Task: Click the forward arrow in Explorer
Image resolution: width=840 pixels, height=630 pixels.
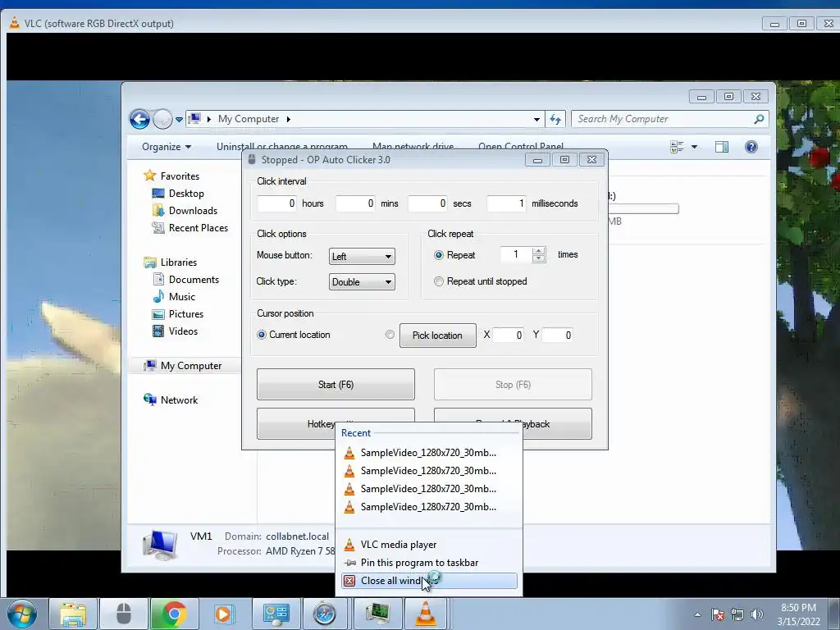Action: pos(162,119)
